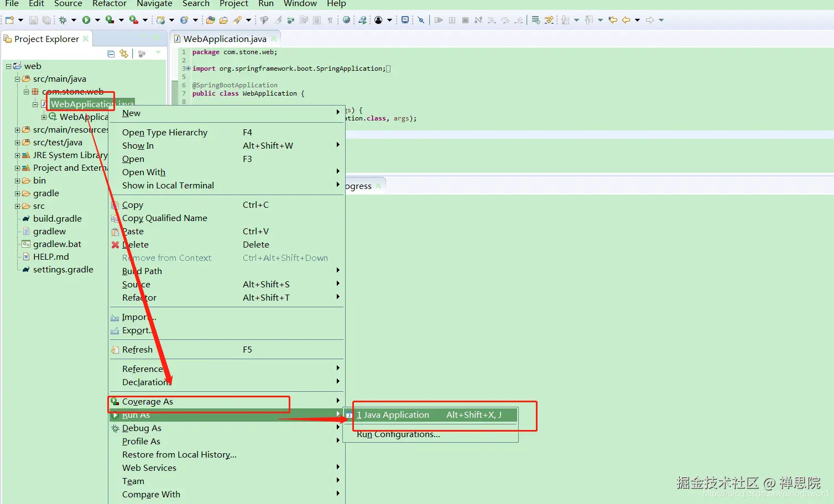Click the globe web browser icon
Screen dimensions: 834x504
click(346, 20)
